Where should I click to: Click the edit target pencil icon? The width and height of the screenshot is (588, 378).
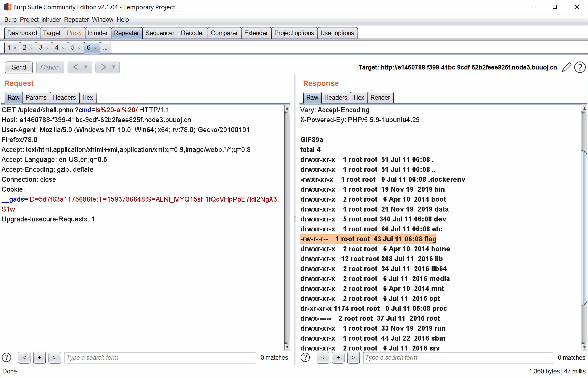pos(566,67)
